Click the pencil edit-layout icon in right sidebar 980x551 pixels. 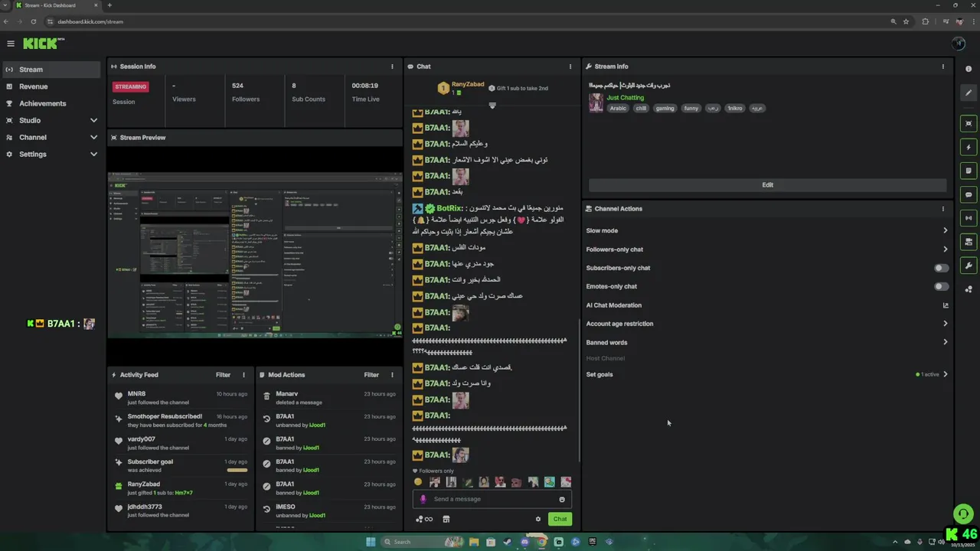pos(969,93)
